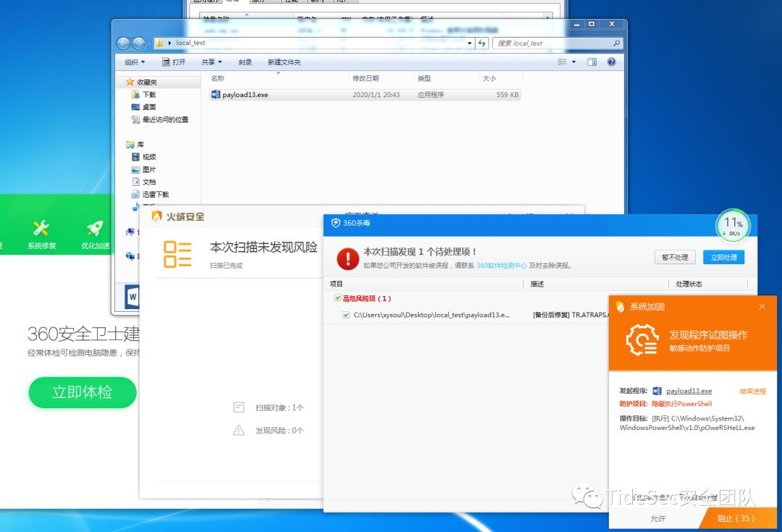Click the 系统修复 wrench icon in 360安全卫士
The width and height of the screenshot is (782, 532).
pyautogui.click(x=41, y=228)
